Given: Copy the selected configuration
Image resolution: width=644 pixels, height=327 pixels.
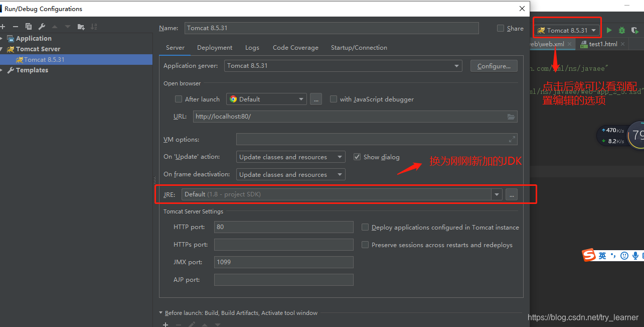Looking at the screenshot, I should click(29, 27).
